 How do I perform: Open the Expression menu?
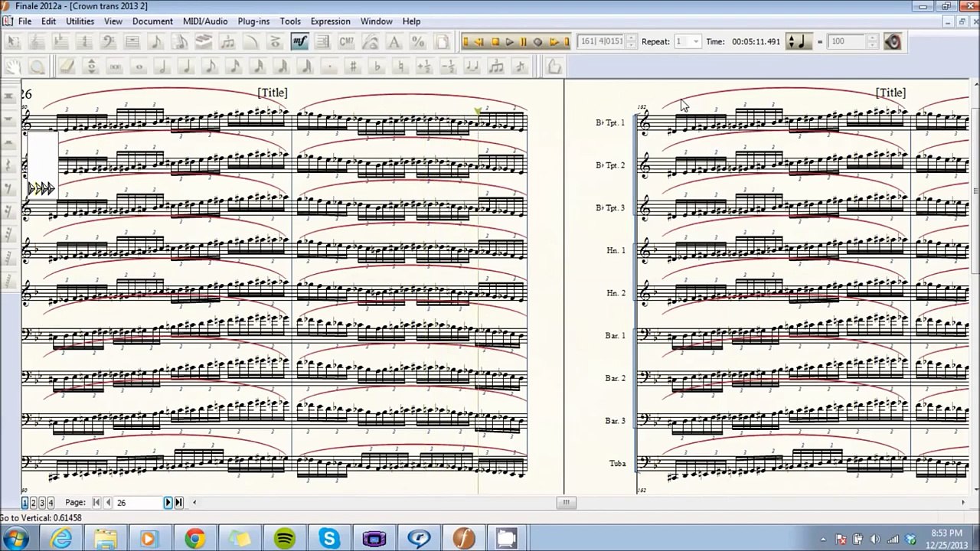point(330,21)
